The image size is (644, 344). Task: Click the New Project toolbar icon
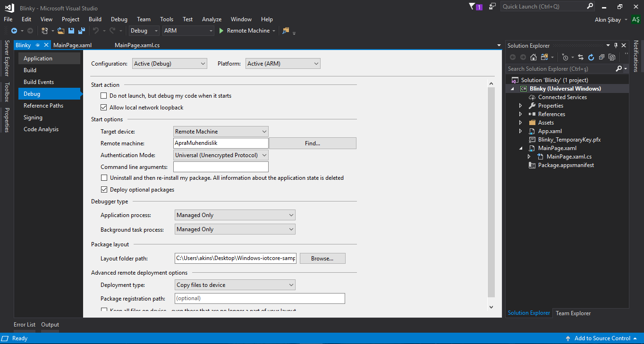tap(44, 31)
